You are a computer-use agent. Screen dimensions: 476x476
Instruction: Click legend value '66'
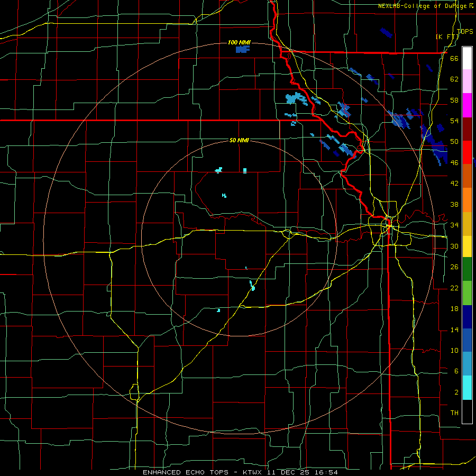point(454,58)
